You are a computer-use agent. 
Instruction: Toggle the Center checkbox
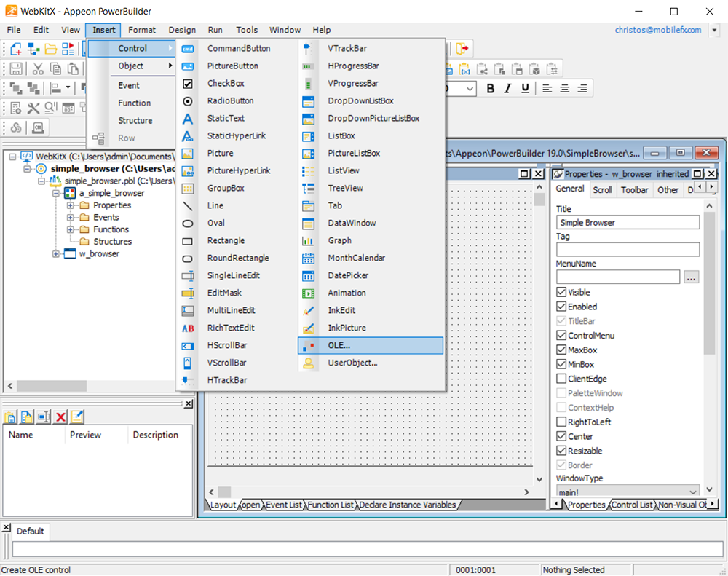pyautogui.click(x=561, y=436)
